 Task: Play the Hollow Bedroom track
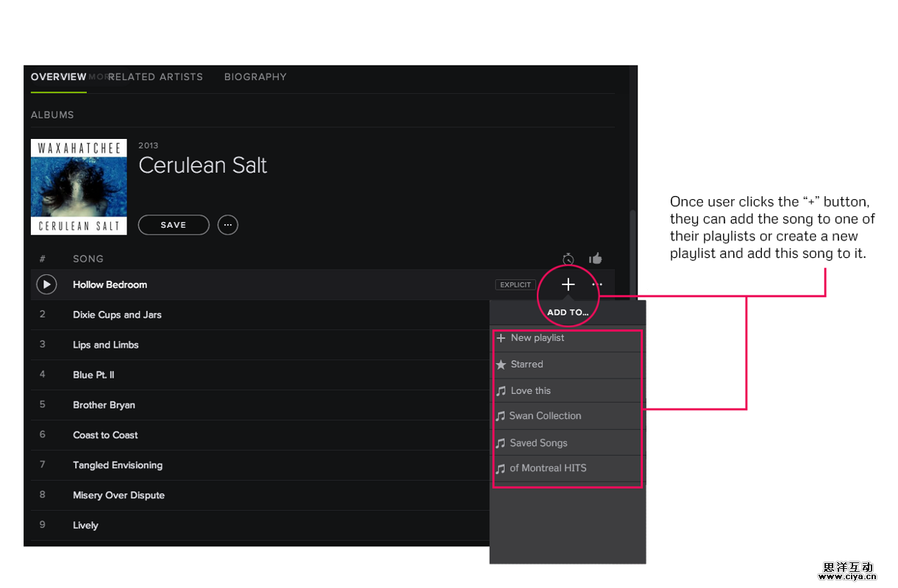pyautogui.click(x=46, y=284)
